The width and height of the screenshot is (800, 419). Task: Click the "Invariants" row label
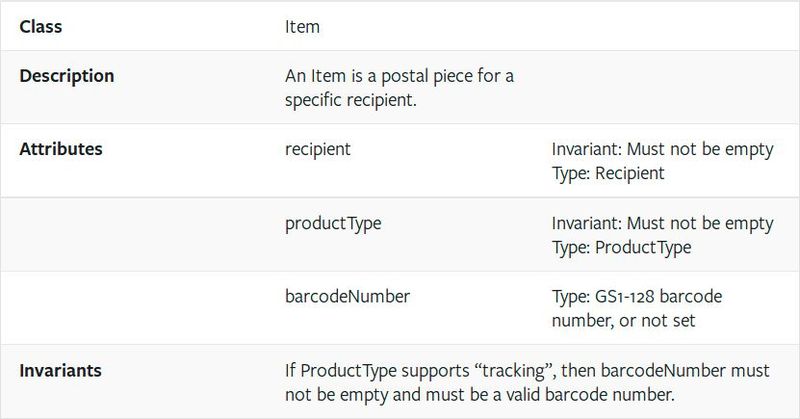(x=62, y=370)
